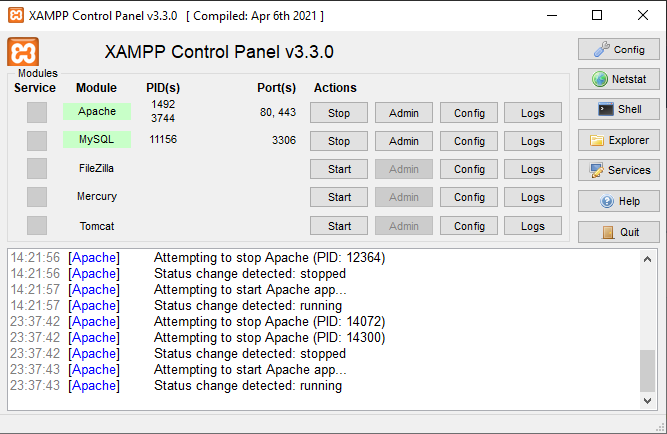Open Netstat via the globe button
The image size is (667, 434).
click(619, 79)
